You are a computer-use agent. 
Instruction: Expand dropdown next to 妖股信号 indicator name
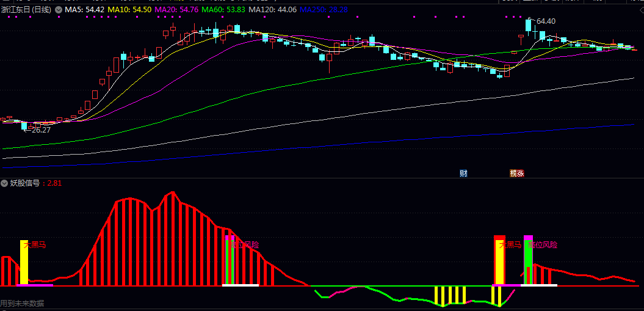click(4, 183)
